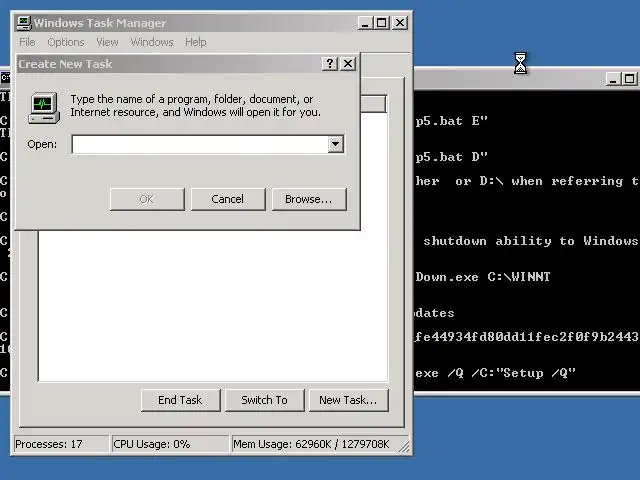Click the 'Windows Task Manager' title bar text

pos(100,23)
